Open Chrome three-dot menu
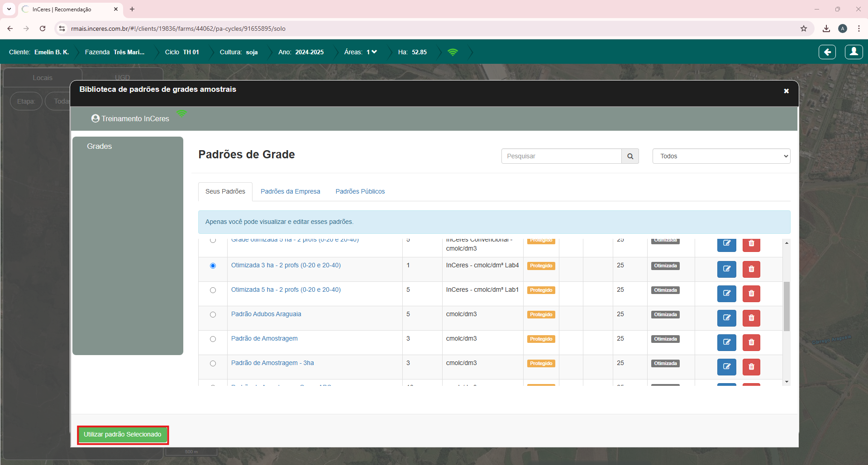This screenshot has height=465, width=868. pyautogui.click(x=858, y=28)
